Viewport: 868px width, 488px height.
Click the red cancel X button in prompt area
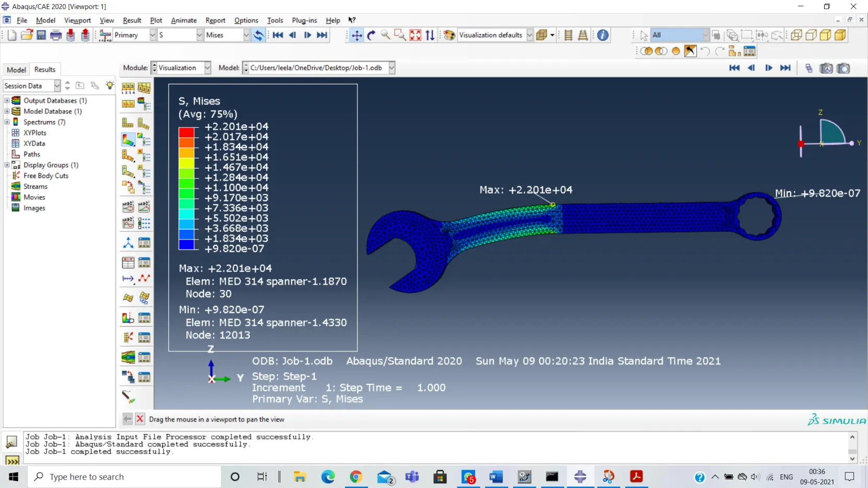[140, 419]
